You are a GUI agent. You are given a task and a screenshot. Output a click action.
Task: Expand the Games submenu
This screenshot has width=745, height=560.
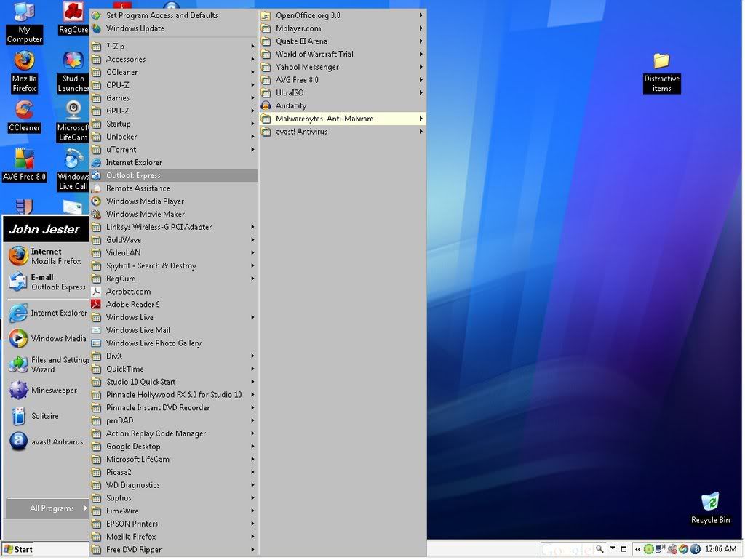(174, 98)
